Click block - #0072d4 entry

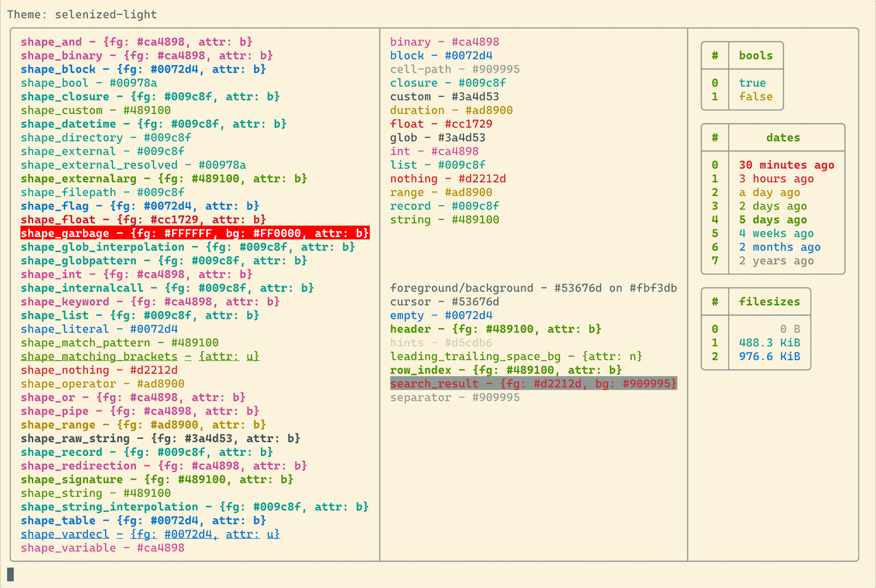tap(441, 56)
